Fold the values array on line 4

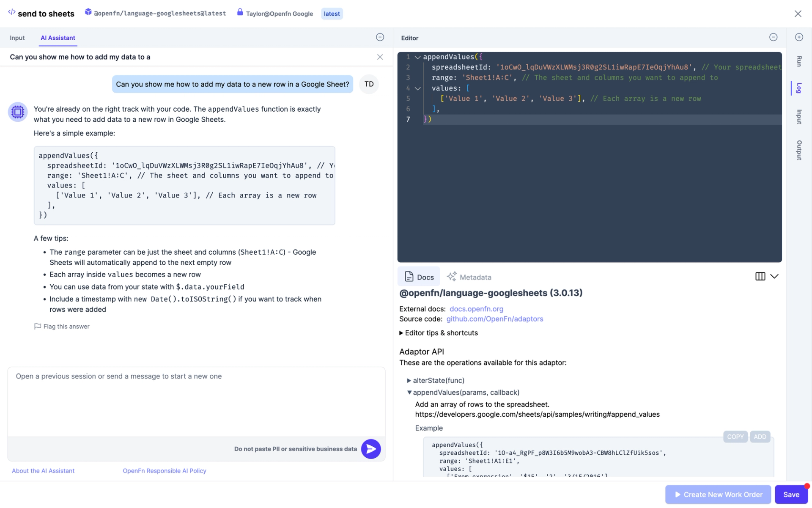tap(417, 88)
